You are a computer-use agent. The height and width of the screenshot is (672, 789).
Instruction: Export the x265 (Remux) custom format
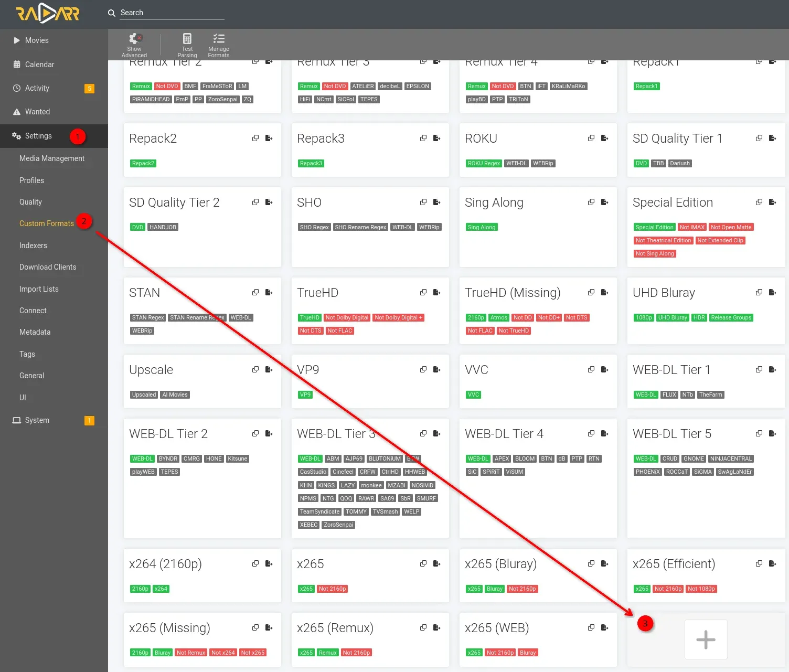click(437, 627)
